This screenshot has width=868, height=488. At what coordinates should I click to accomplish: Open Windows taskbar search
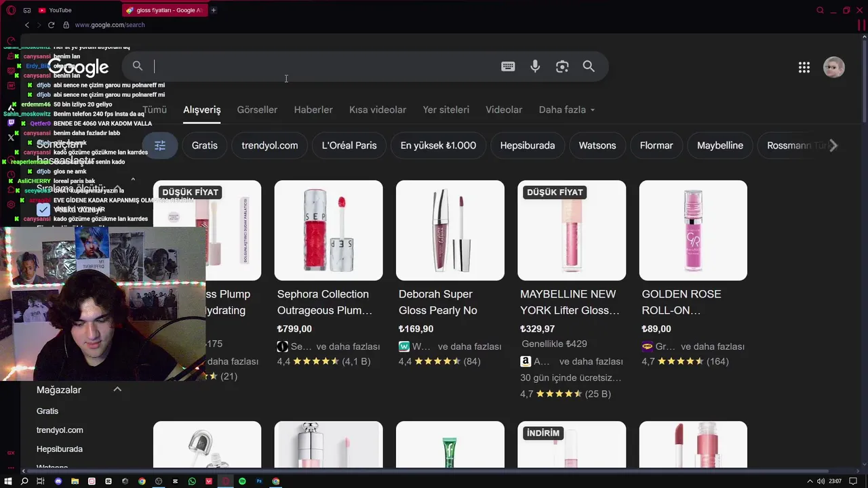point(24,481)
